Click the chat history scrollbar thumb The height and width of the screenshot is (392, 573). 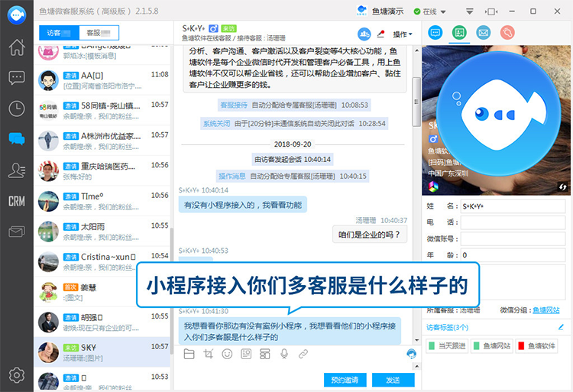416,102
